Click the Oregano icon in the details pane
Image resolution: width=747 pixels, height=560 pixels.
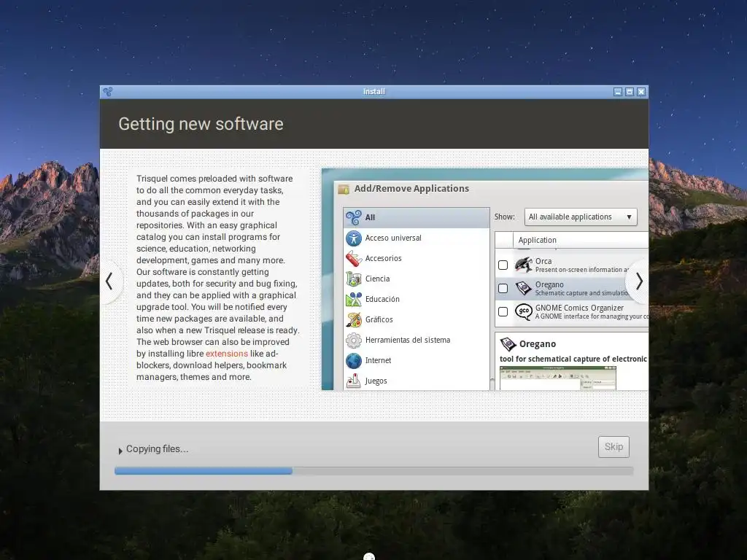[508, 344]
